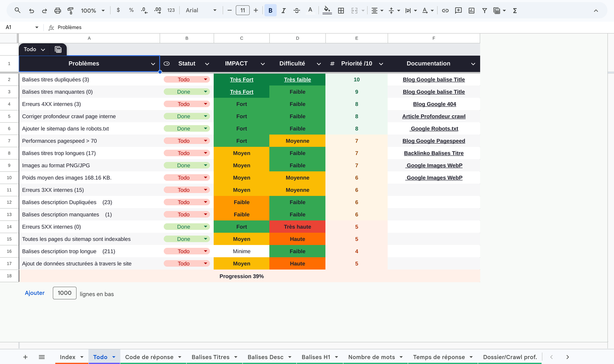Click the Ajouter button

coord(35,293)
